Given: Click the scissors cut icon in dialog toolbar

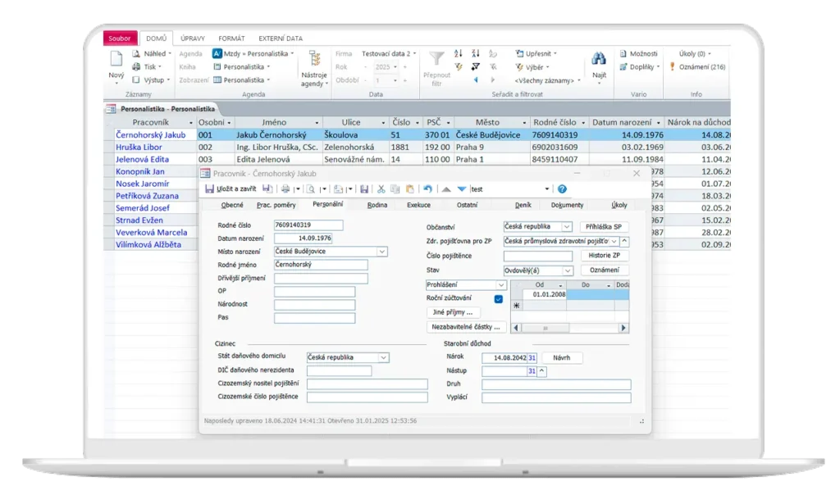Looking at the screenshot, I should click(381, 188).
